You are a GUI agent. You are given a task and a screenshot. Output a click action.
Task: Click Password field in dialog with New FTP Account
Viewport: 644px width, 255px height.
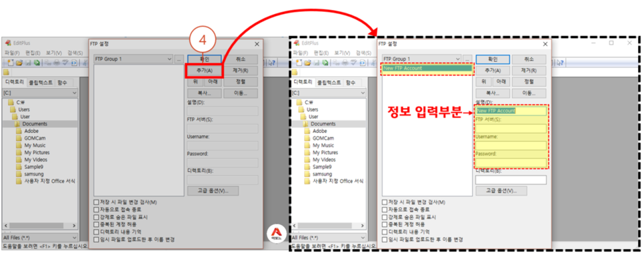pos(511,163)
